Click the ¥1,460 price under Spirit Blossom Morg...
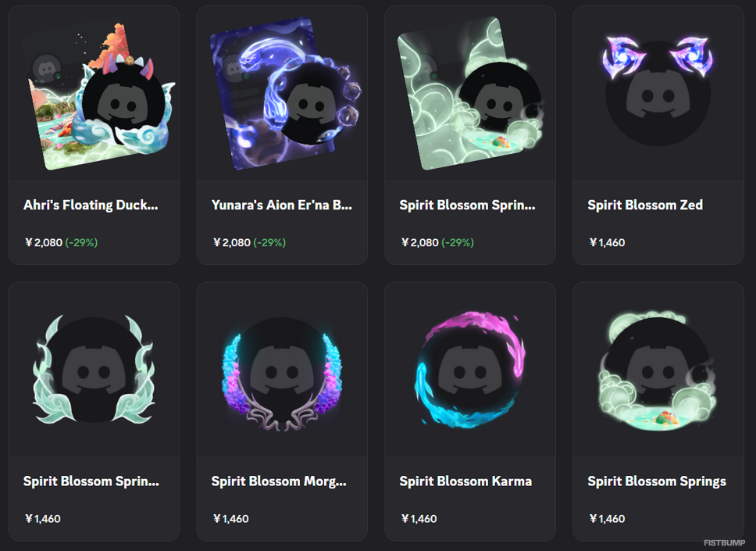The height and width of the screenshot is (551, 756). (x=230, y=519)
